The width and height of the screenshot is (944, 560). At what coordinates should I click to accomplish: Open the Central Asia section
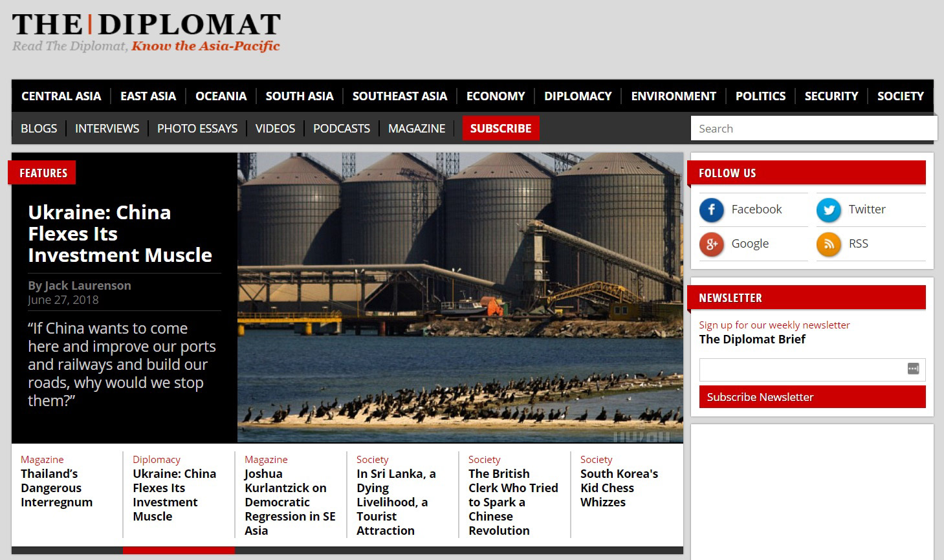(61, 96)
